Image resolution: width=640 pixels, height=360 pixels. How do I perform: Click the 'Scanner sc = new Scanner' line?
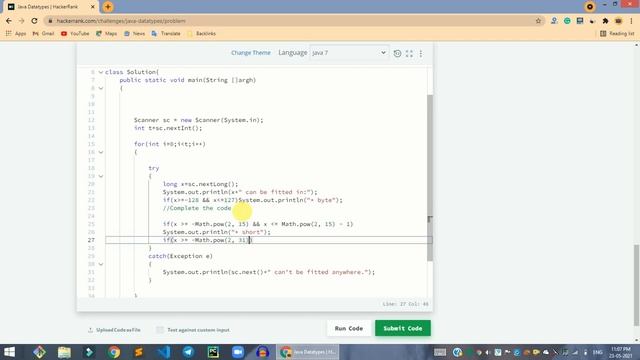(199, 120)
